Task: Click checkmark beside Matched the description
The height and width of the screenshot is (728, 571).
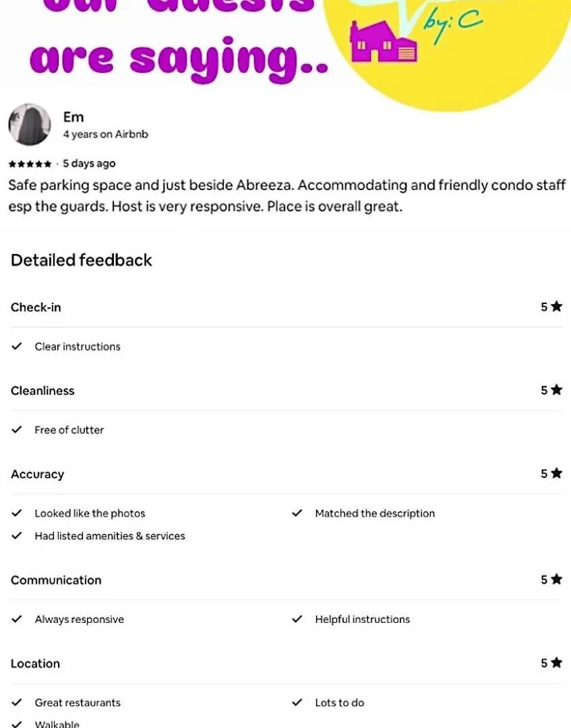Action: click(x=297, y=513)
